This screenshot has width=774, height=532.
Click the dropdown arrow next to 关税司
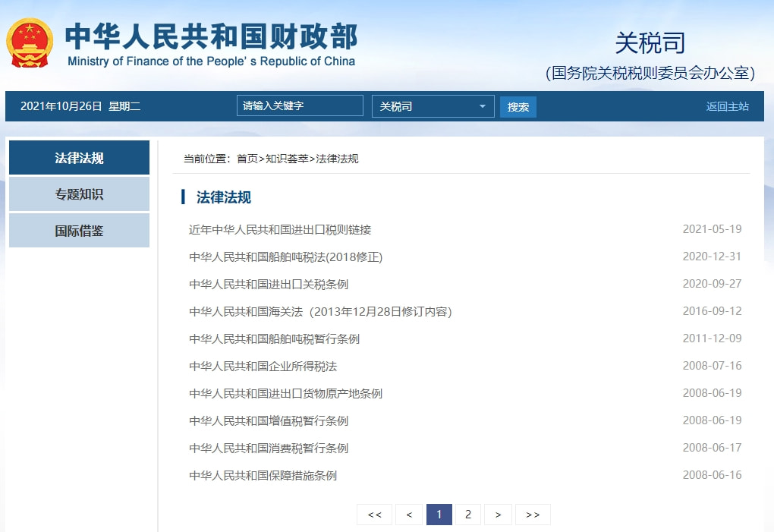pyautogui.click(x=484, y=105)
